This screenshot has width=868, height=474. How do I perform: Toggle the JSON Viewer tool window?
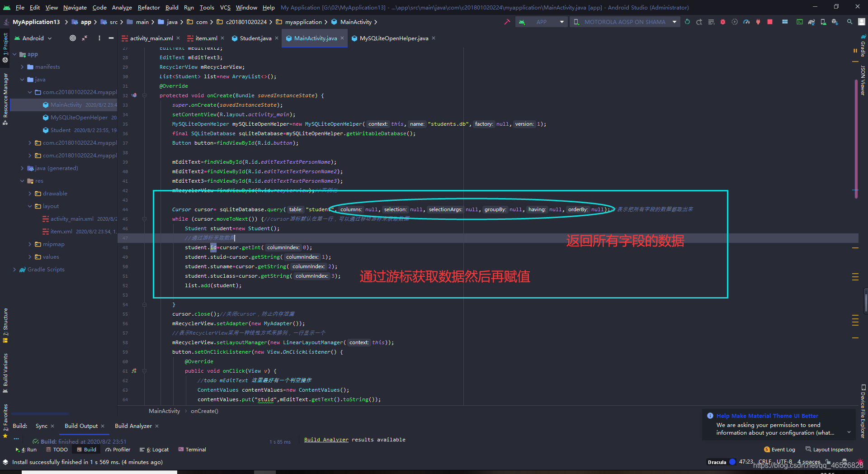pyautogui.click(x=863, y=81)
